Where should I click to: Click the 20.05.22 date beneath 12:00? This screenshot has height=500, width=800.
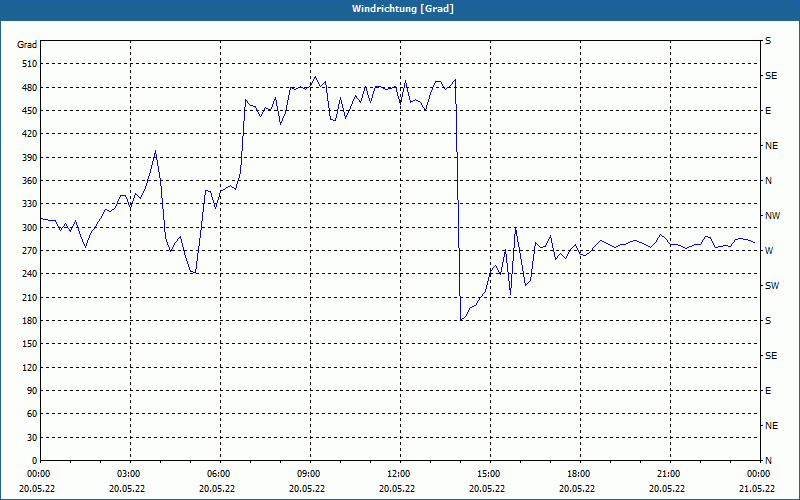pyautogui.click(x=397, y=489)
